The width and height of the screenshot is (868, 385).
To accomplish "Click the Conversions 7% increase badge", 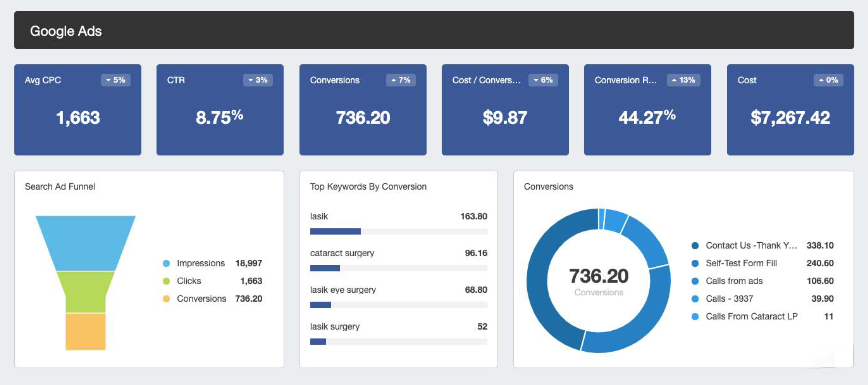I will pyautogui.click(x=401, y=80).
